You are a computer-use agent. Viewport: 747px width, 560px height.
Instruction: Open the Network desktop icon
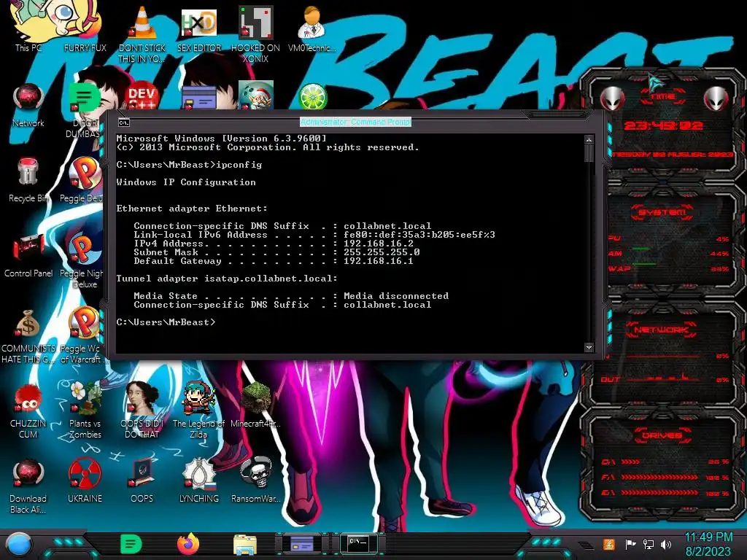pyautogui.click(x=28, y=105)
